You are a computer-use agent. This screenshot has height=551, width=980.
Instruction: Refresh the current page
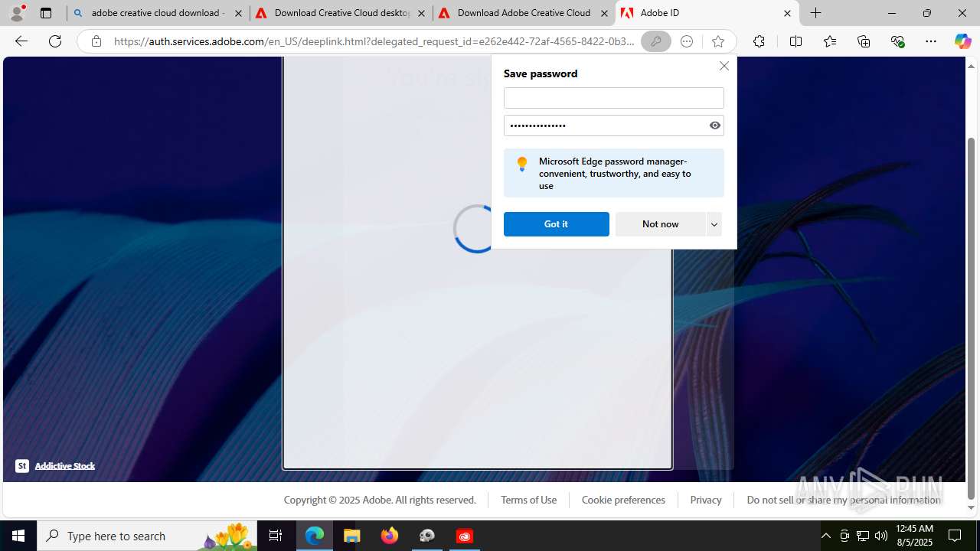(x=55, y=41)
